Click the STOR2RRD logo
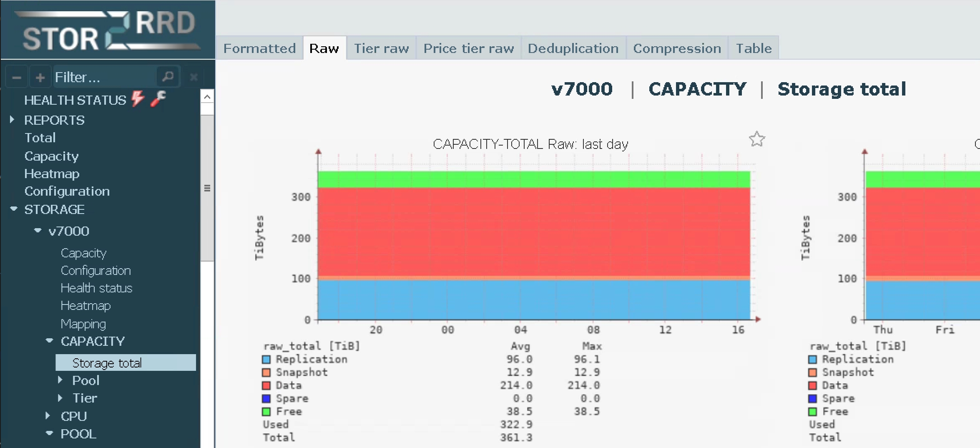The width and height of the screenshot is (980, 448). (x=108, y=31)
